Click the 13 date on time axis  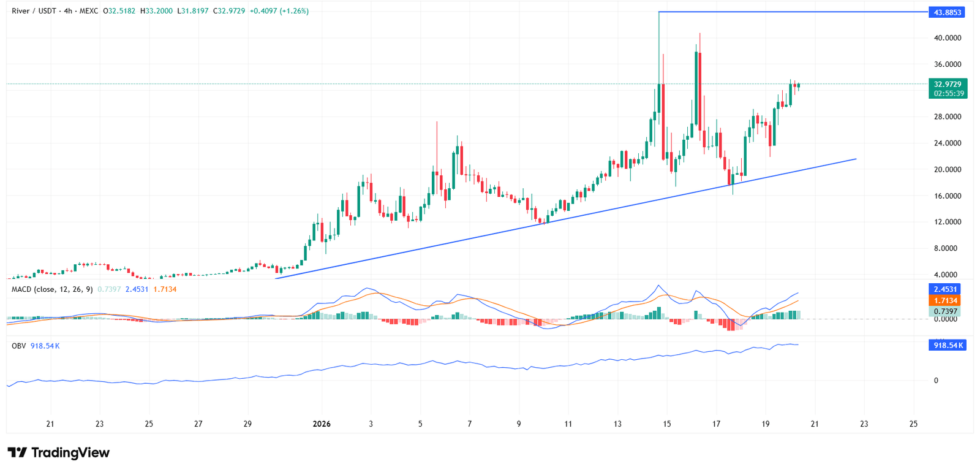point(617,424)
